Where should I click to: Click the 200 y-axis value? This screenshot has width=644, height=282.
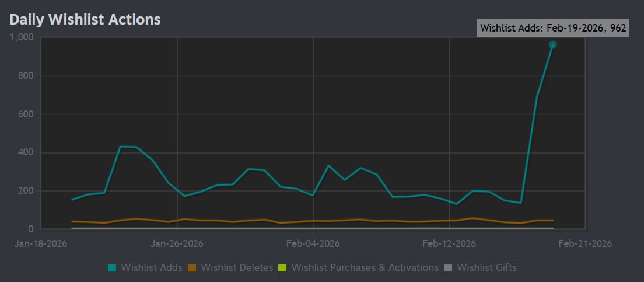(x=27, y=191)
